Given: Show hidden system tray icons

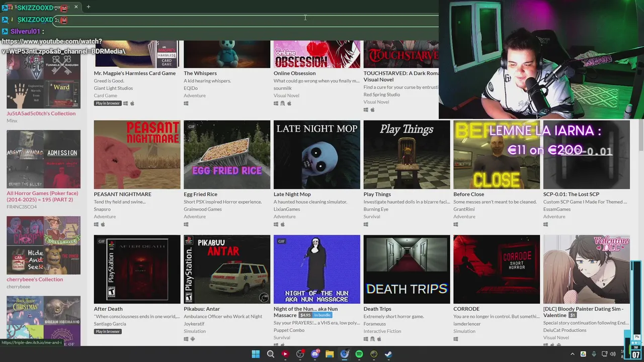Looking at the screenshot, I should [x=572, y=354].
